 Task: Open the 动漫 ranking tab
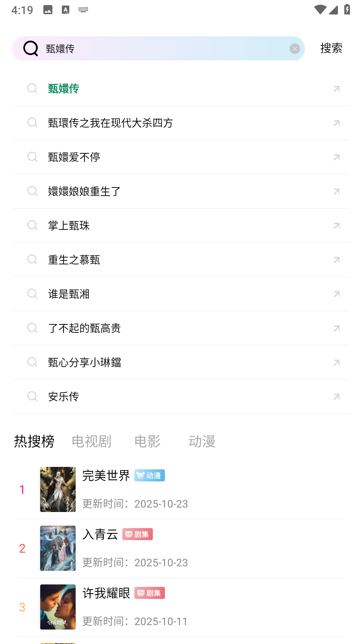(x=202, y=441)
